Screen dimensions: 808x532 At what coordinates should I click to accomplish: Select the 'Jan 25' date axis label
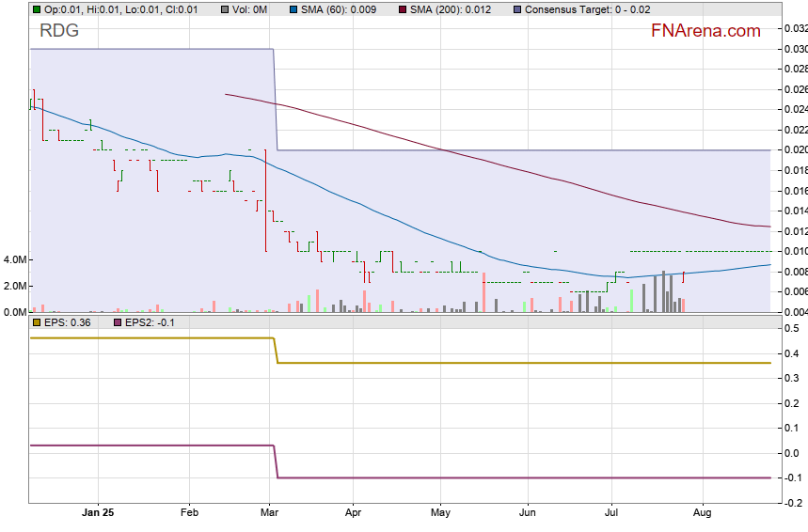pos(98,514)
